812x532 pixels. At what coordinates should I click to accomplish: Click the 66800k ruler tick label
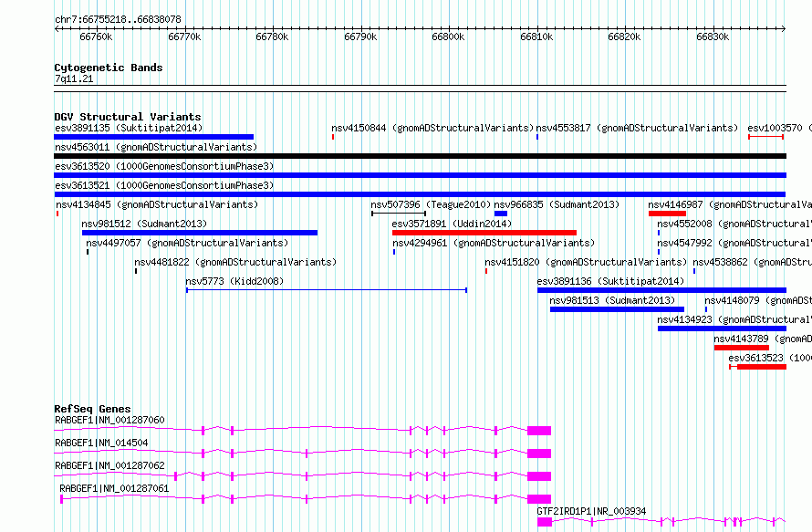pyautogui.click(x=449, y=37)
